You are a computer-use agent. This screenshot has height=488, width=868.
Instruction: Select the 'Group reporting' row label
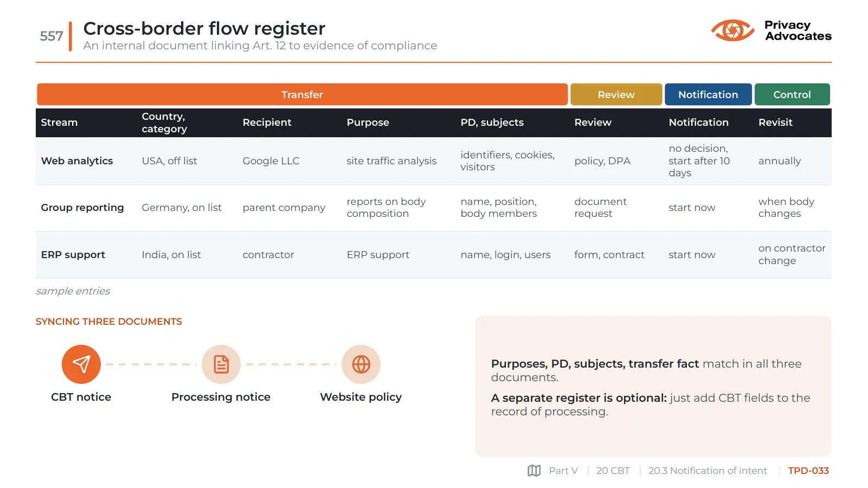[82, 208]
